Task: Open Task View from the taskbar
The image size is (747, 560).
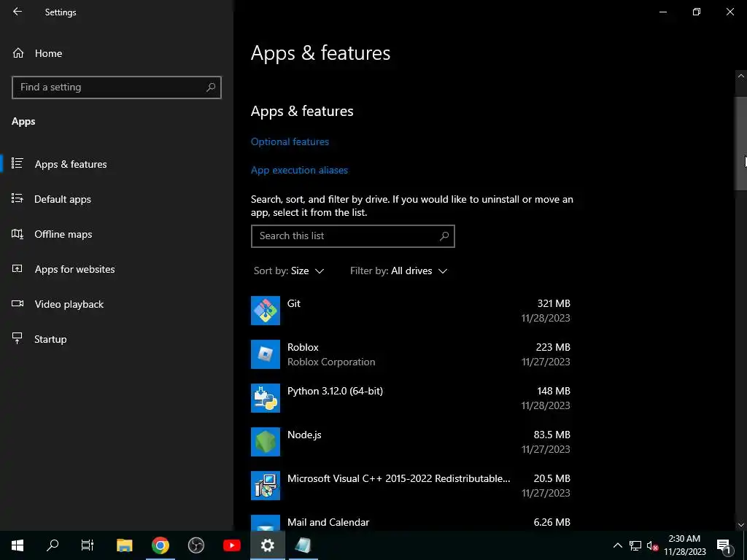Action: coord(88,545)
